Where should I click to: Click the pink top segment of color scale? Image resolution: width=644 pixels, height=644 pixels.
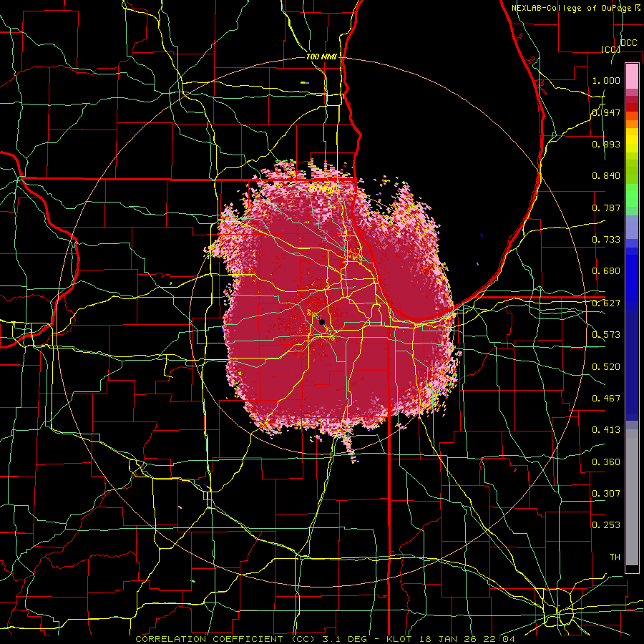(632, 76)
